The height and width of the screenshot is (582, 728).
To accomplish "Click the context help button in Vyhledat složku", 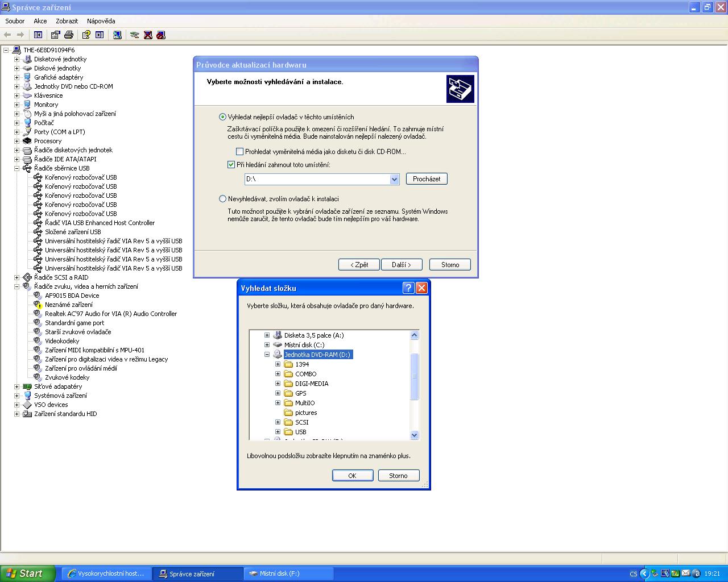I will [x=408, y=288].
